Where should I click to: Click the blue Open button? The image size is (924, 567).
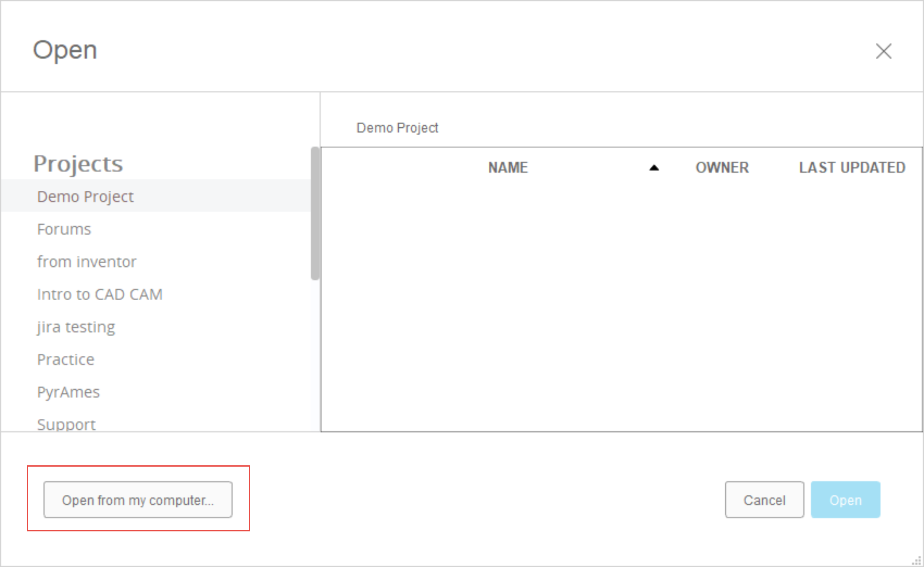point(845,500)
